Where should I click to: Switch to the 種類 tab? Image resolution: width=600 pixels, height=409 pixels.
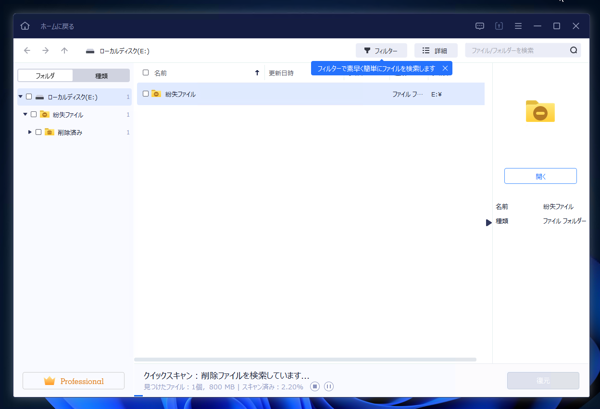click(101, 75)
